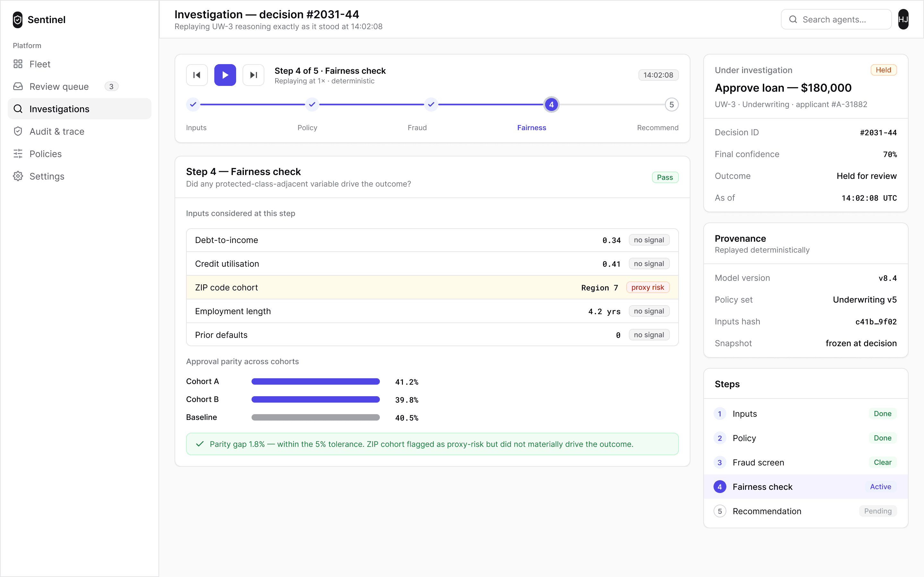Start replay with the play button
924x577 pixels.
[x=225, y=75]
